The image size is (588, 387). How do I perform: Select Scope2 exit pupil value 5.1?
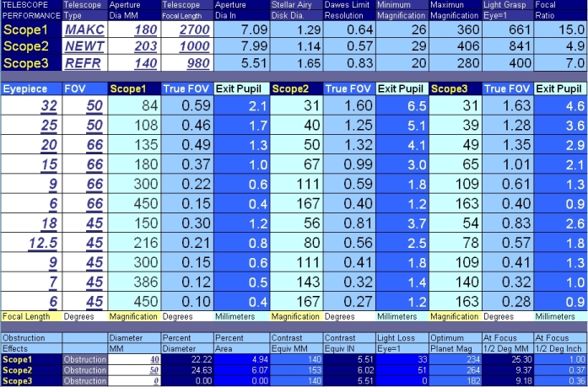[x=402, y=125]
